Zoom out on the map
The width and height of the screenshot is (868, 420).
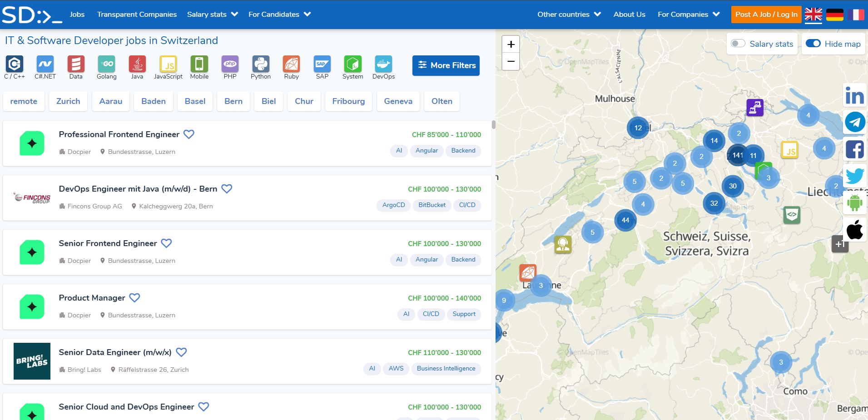pos(511,61)
